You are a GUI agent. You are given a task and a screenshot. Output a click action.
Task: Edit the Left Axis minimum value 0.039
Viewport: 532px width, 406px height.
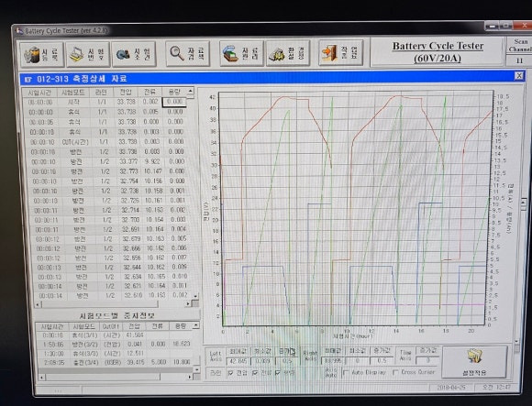coord(262,361)
